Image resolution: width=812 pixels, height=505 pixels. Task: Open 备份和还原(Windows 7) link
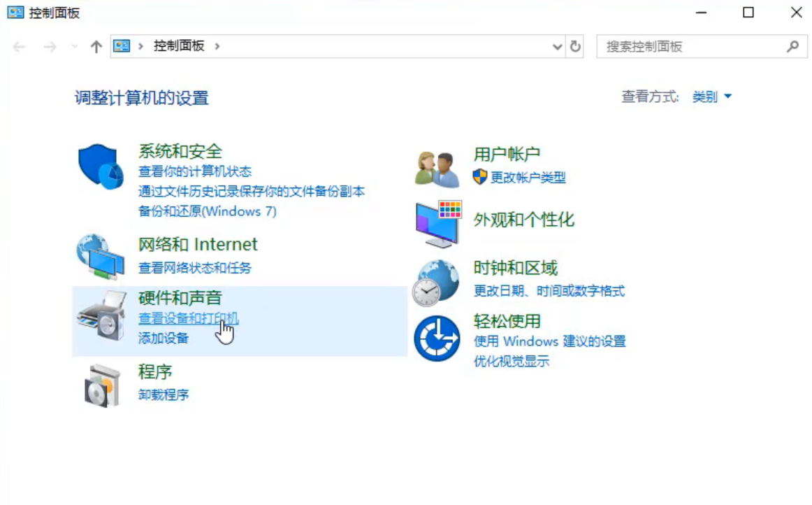(x=208, y=211)
